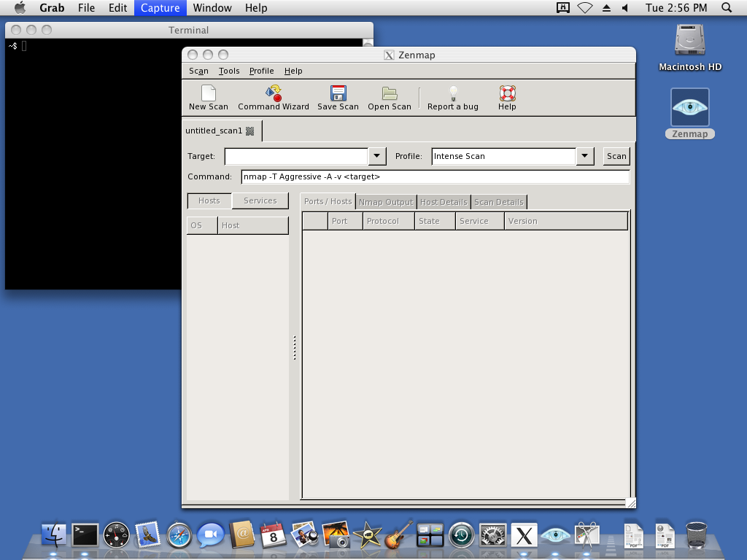Open the File menu in the macOS menu bar
This screenshot has height=560, width=747.
(86, 7)
